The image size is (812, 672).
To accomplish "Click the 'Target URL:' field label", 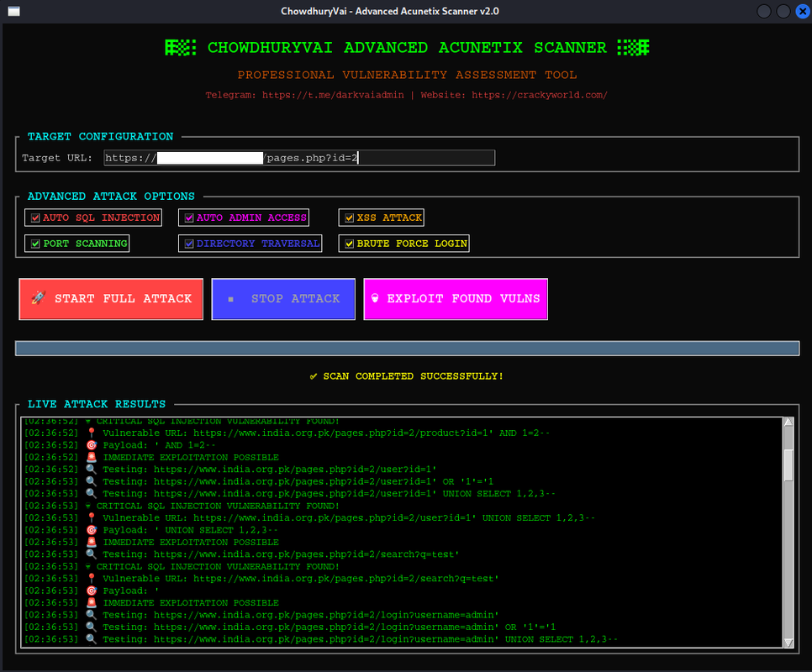I will point(57,158).
